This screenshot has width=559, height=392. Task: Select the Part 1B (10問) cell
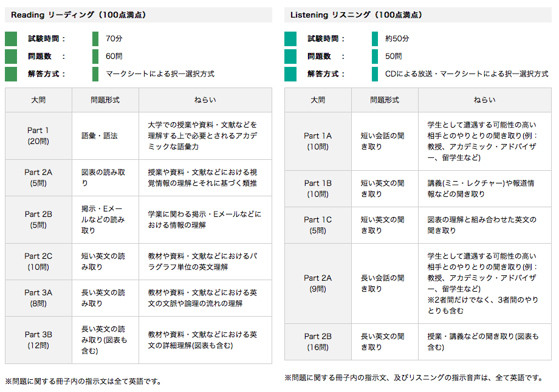click(318, 188)
